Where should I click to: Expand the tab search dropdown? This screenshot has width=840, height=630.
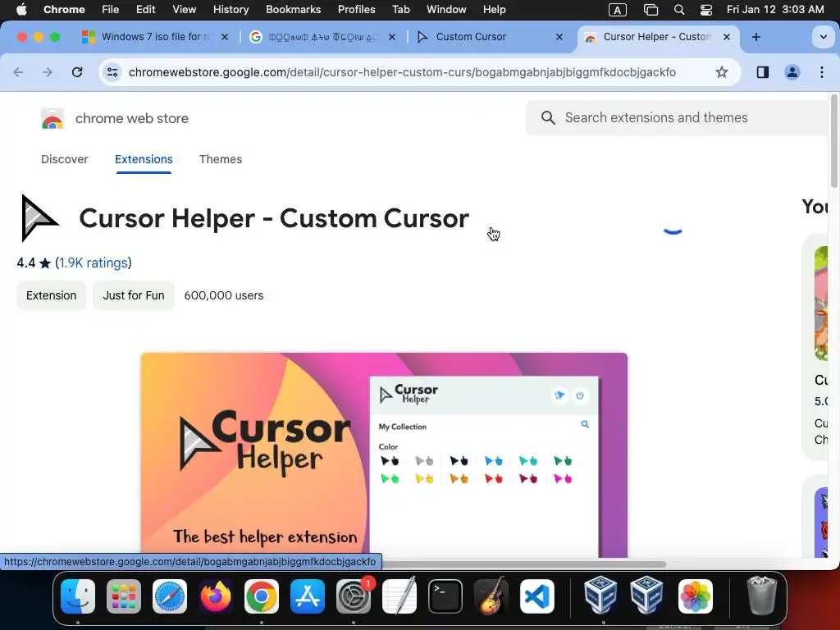[823, 37]
